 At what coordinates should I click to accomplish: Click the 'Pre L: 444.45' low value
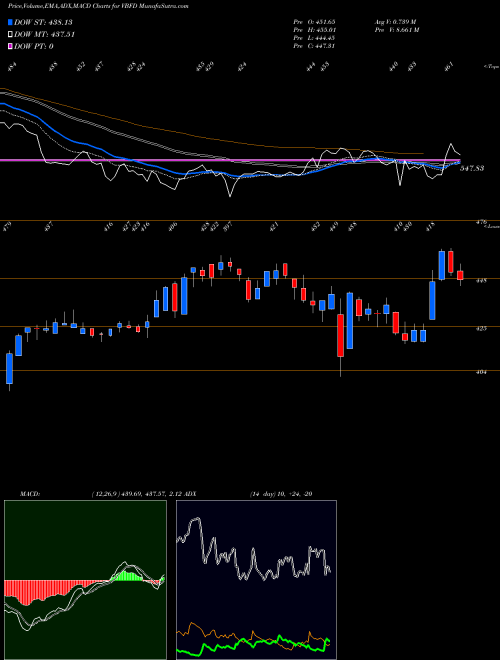tap(314, 38)
